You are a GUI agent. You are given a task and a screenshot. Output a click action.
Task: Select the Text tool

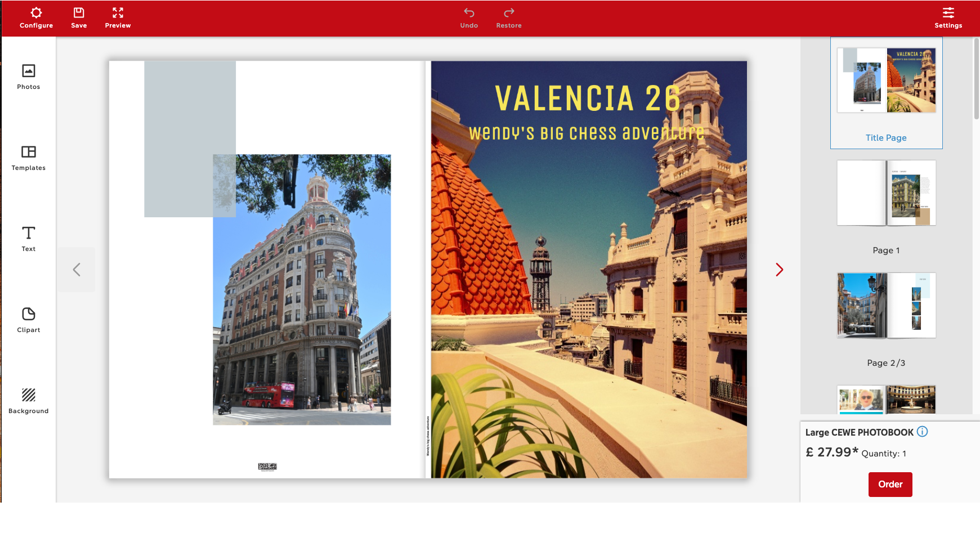tap(29, 239)
